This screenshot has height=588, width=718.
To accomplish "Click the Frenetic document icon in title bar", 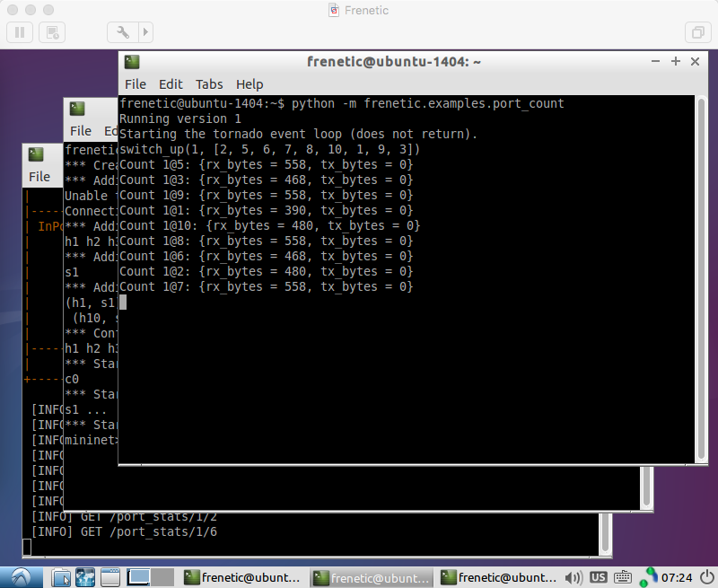I will click(x=334, y=10).
